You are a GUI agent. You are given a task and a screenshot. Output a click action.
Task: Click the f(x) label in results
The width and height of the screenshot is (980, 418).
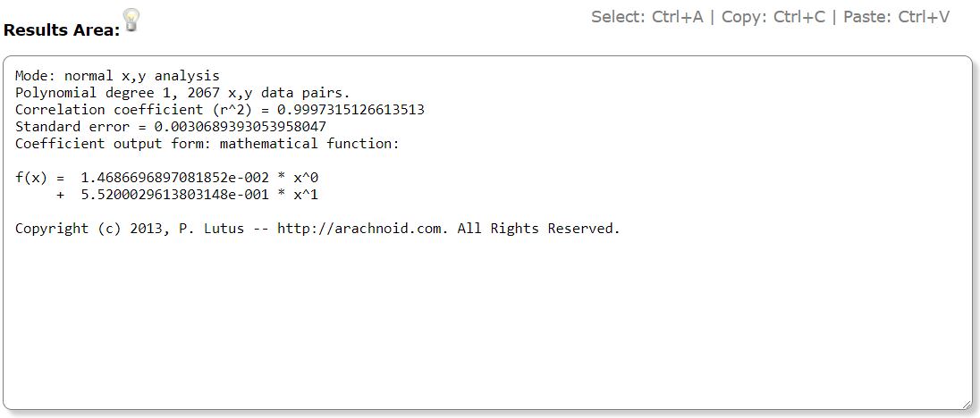point(31,178)
